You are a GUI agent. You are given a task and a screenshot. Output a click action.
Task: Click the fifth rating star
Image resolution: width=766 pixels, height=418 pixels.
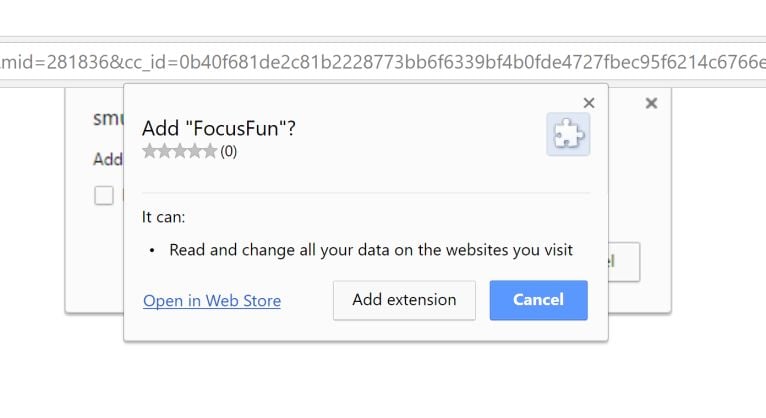tap(210, 151)
